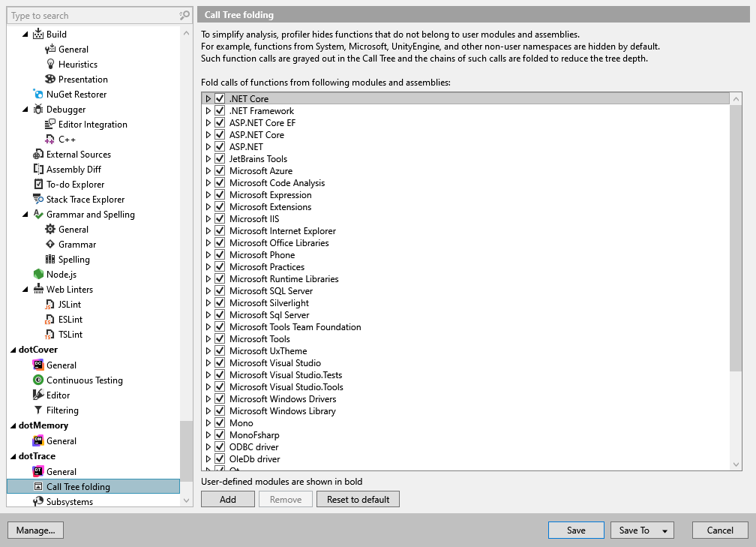Image resolution: width=756 pixels, height=547 pixels.
Task: Expand the .NET Framework module node
Action: coord(208,110)
